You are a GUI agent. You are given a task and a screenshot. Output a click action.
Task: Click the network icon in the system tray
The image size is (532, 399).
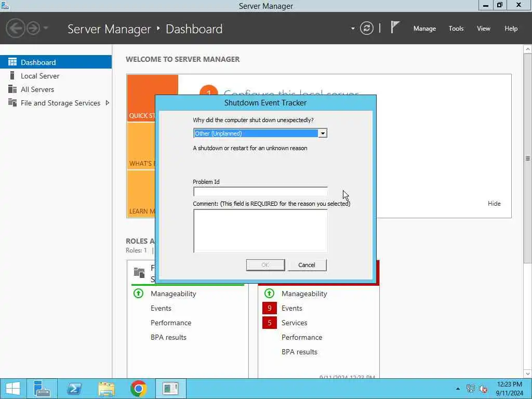click(470, 389)
